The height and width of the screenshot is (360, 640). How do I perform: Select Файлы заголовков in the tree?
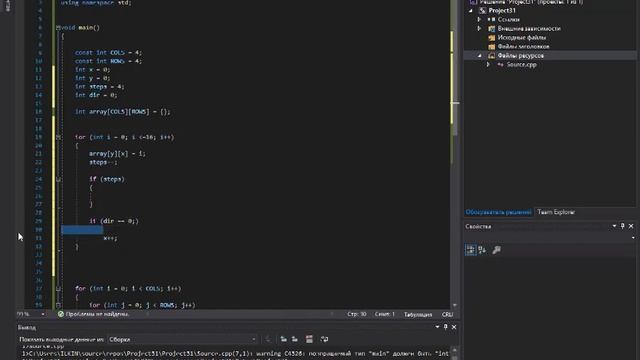coord(523,47)
